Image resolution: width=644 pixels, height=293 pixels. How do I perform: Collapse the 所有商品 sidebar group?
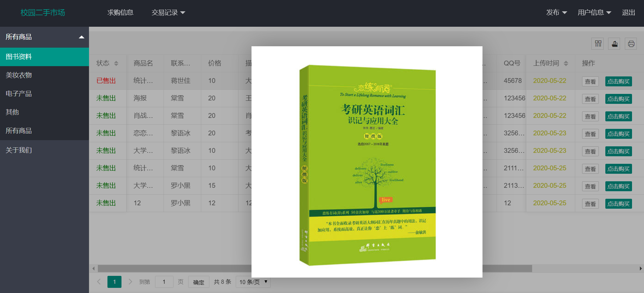coord(44,37)
